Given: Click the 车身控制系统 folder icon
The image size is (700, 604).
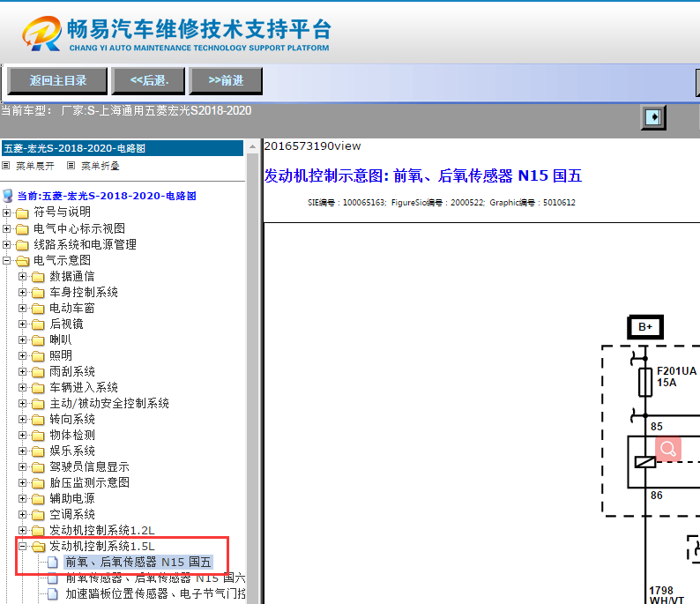Looking at the screenshot, I should [x=39, y=293].
